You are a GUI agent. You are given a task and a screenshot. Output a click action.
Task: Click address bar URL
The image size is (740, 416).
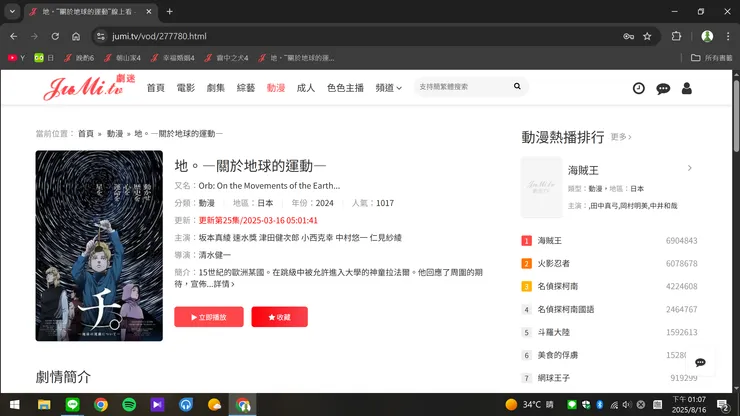[x=160, y=36]
